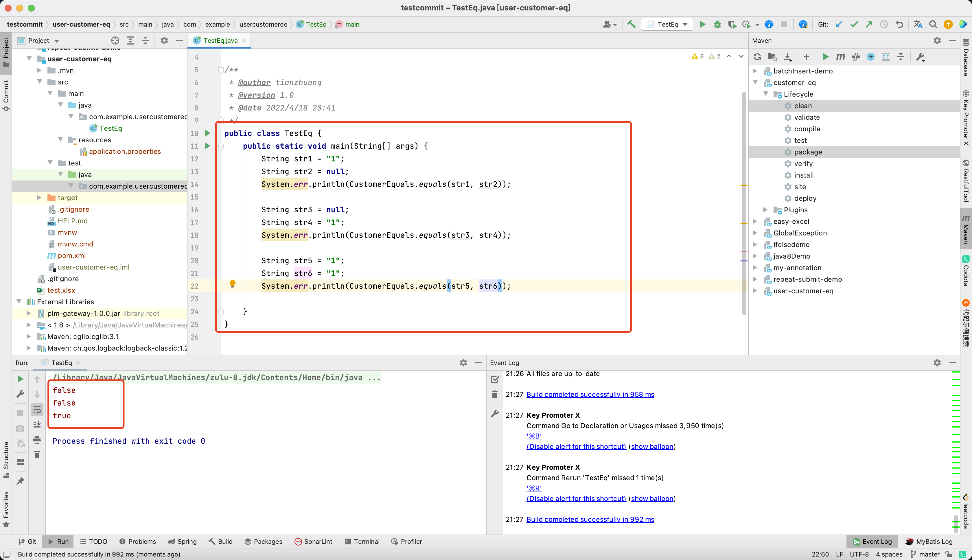
Task: Click Execute Maven Goal 'm' icon
Action: coord(840,57)
